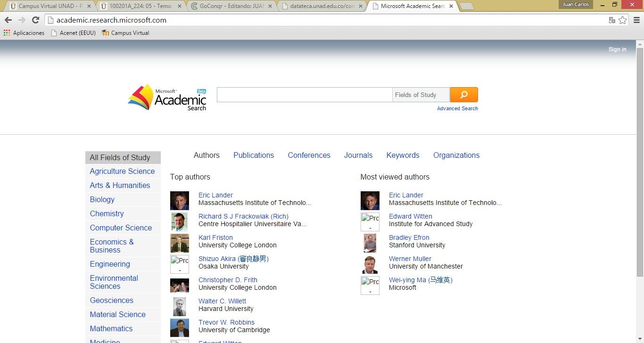This screenshot has height=343, width=644.
Task: Bookmark this page with the star icon
Action: tap(623, 20)
